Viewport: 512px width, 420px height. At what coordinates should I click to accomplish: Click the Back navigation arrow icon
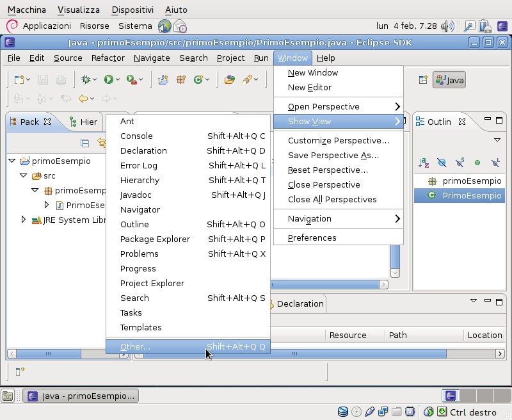click(x=83, y=99)
